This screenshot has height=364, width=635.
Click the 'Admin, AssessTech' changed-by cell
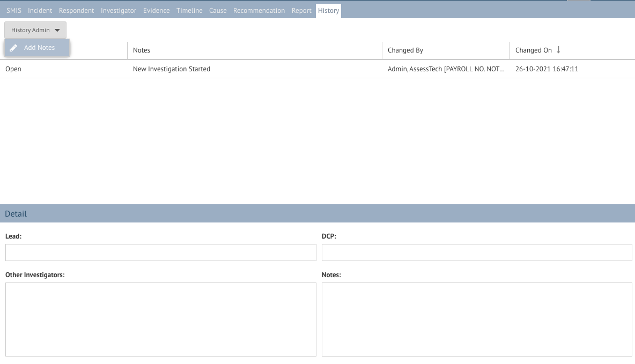coord(446,69)
